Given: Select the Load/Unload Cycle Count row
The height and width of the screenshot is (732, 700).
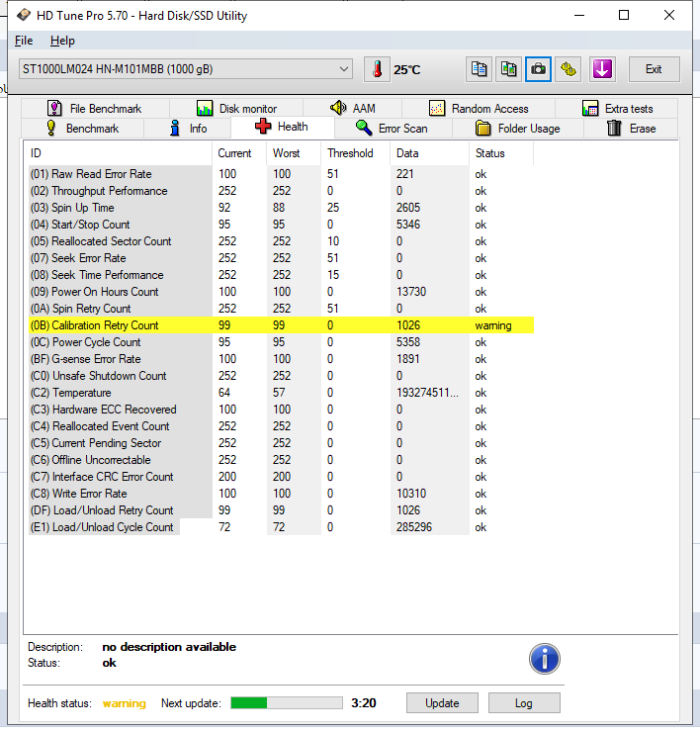Looking at the screenshot, I should [x=282, y=527].
